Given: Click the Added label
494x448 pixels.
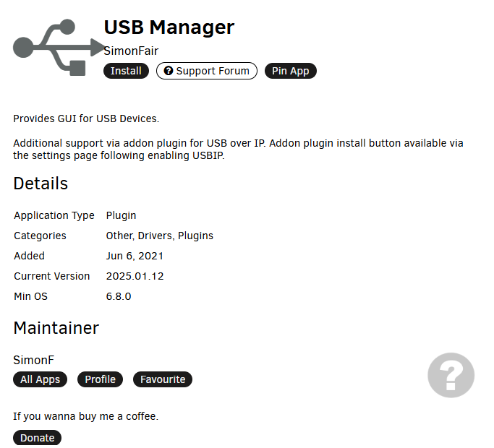Looking at the screenshot, I should pyautogui.click(x=30, y=256).
